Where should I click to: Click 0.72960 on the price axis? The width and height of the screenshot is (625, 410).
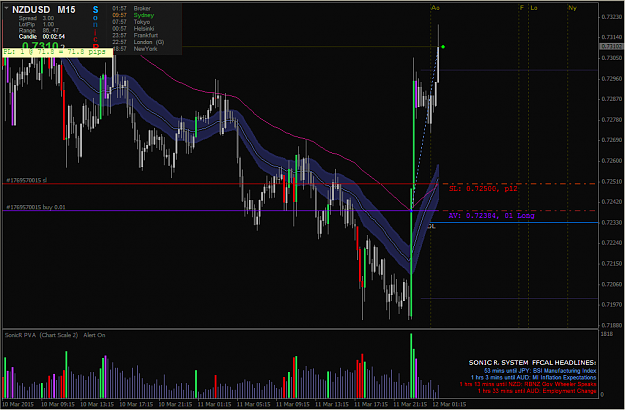coord(611,79)
